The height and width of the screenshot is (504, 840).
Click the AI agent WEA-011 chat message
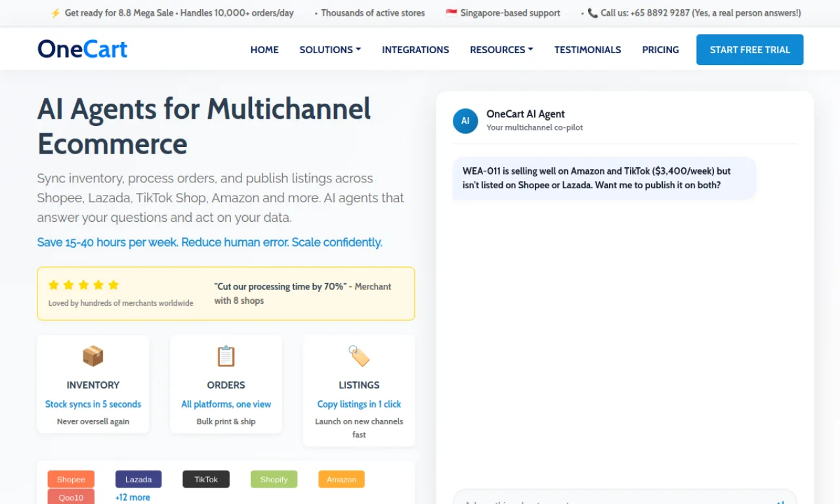(x=604, y=178)
